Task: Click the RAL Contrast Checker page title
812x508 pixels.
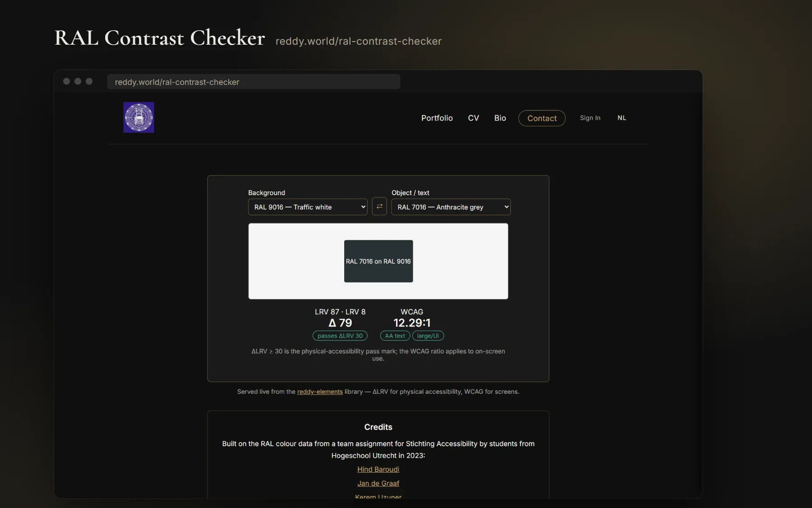Action: (x=160, y=38)
